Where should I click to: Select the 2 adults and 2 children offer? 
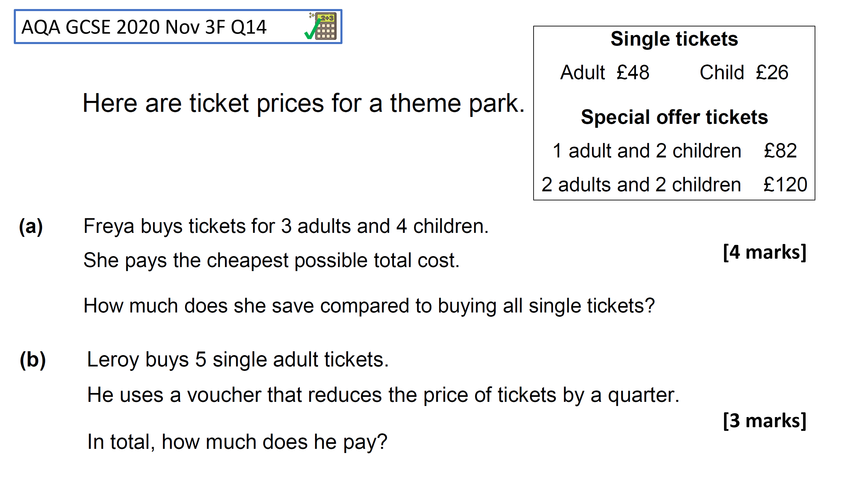tap(641, 185)
